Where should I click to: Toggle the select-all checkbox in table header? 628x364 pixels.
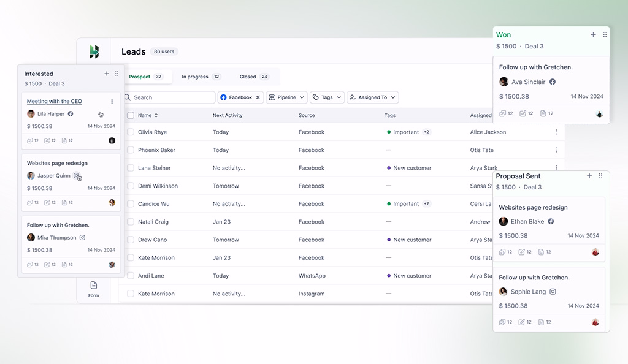[x=131, y=115]
